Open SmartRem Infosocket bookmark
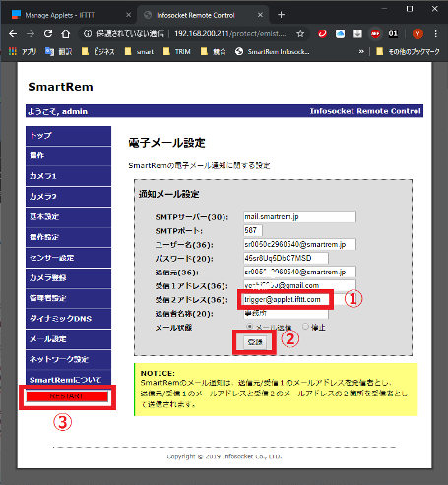 (x=273, y=51)
